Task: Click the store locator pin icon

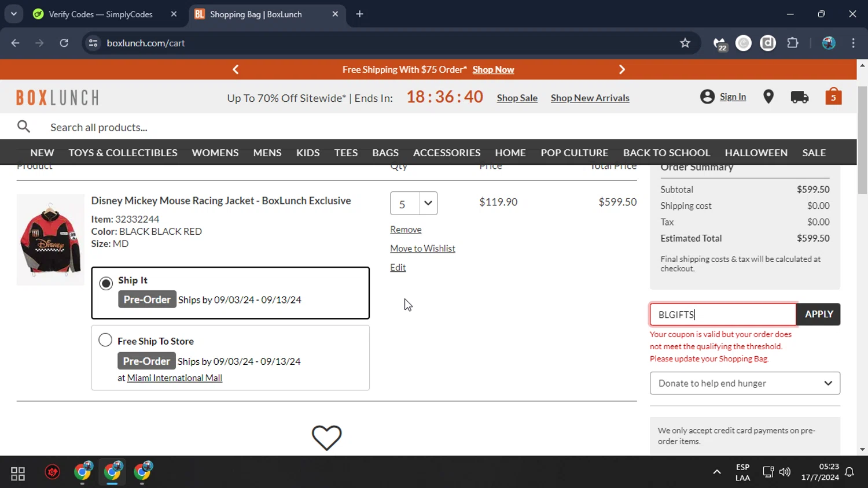Action: click(768, 97)
